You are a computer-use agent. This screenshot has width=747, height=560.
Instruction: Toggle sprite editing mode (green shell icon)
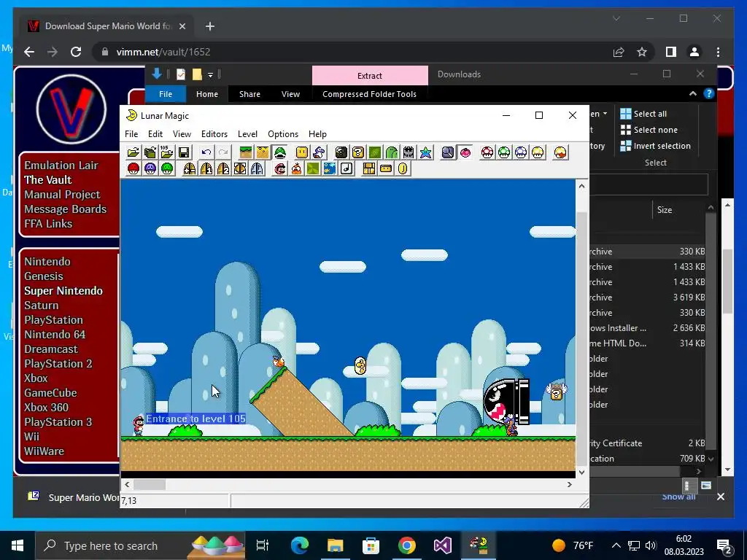(279, 152)
